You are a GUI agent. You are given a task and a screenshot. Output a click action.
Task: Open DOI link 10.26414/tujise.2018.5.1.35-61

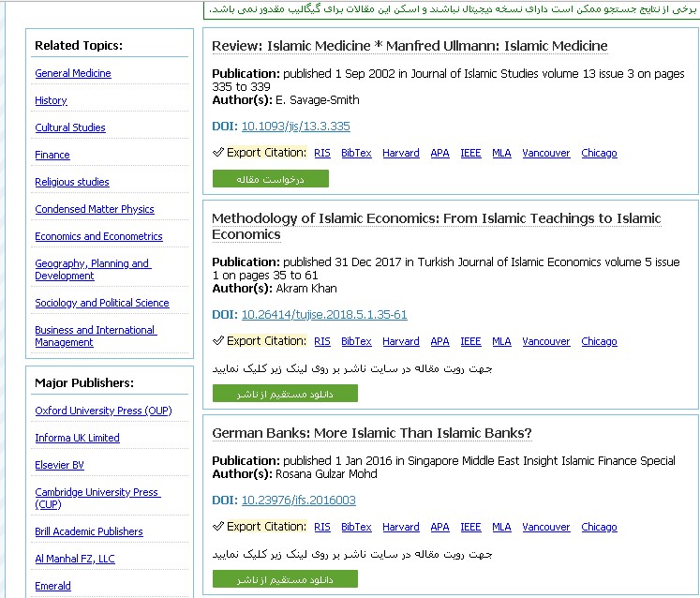[x=324, y=314]
